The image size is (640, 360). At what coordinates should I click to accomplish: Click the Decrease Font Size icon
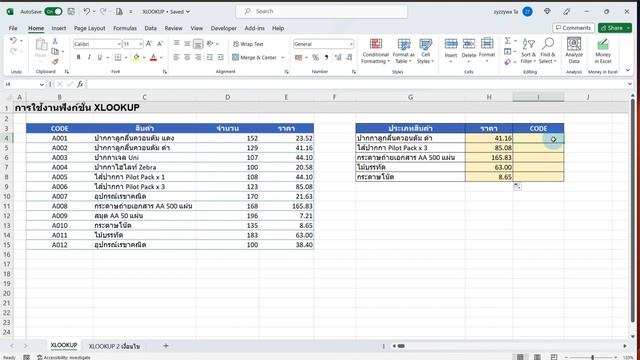(160, 44)
